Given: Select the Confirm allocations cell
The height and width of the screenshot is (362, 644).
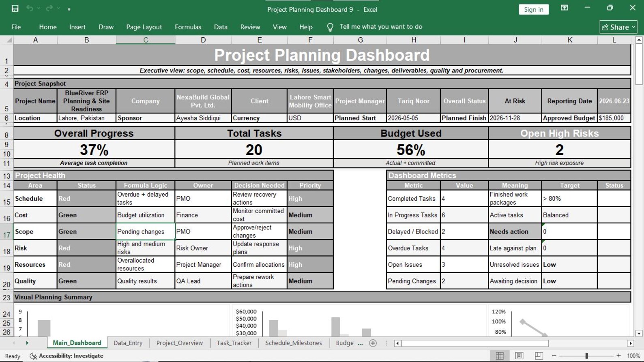Looking at the screenshot, I should click(259, 265).
